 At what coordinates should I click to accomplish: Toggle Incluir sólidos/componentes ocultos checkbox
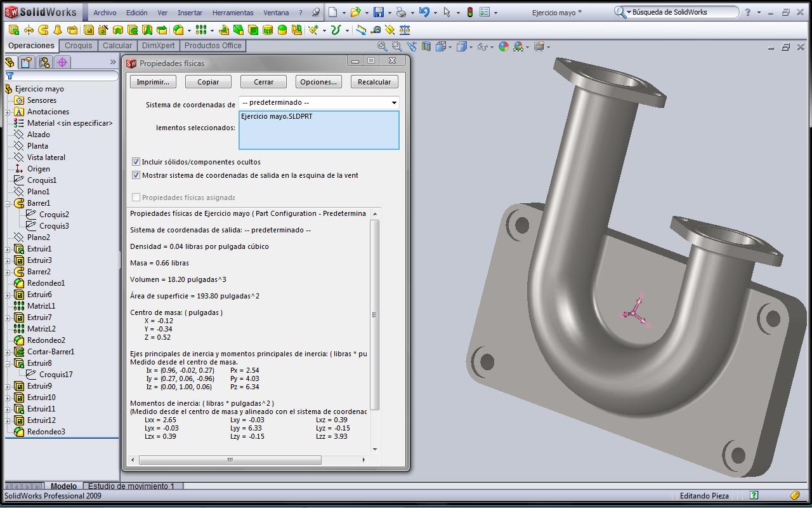[136, 162]
